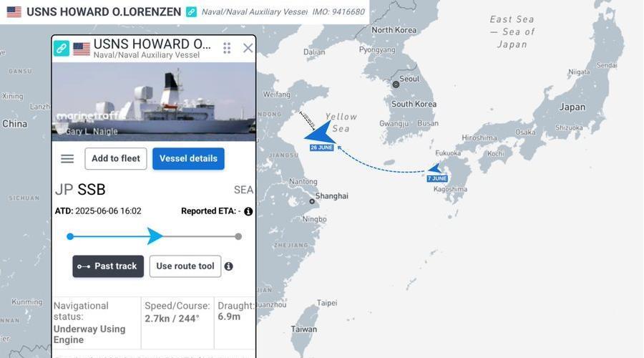Click the Seoul city marker on map
The image size is (644, 358).
pyautogui.click(x=396, y=84)
